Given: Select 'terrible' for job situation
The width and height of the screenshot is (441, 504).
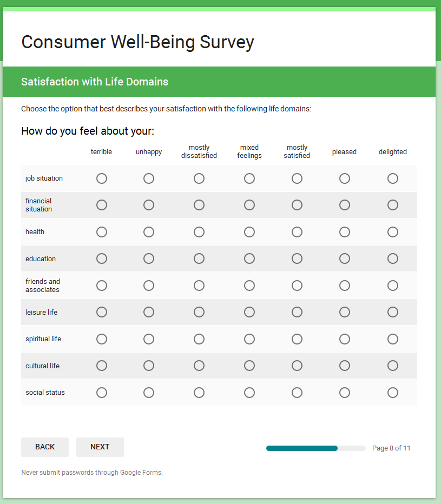Looking at the screenshot, I should 102,178.
